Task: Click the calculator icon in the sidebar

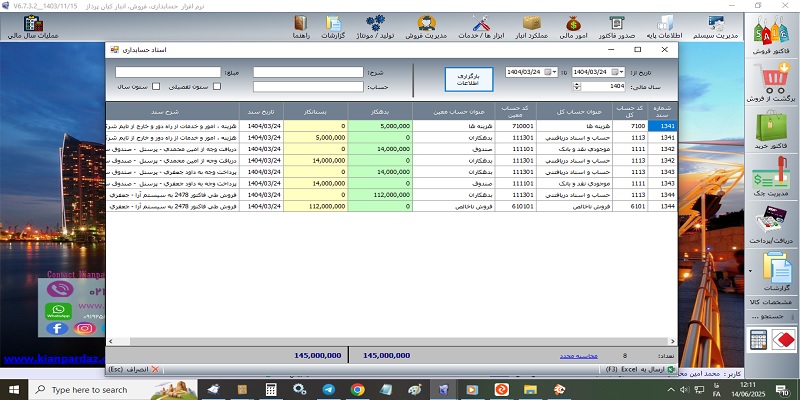Action: (x=759, y=340)
